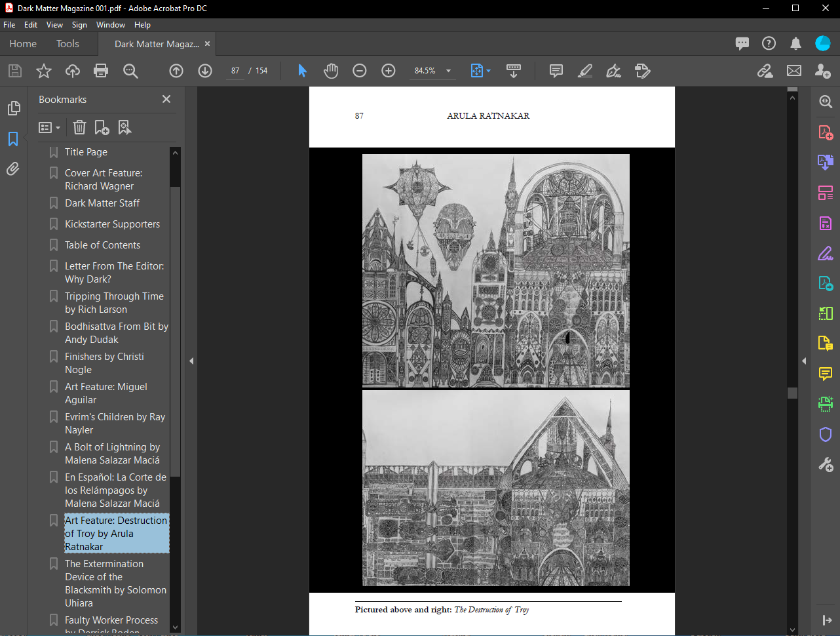Screen dimensions: 840x636
Task: Select the Highlight text tool
Action: click(585, 71)
